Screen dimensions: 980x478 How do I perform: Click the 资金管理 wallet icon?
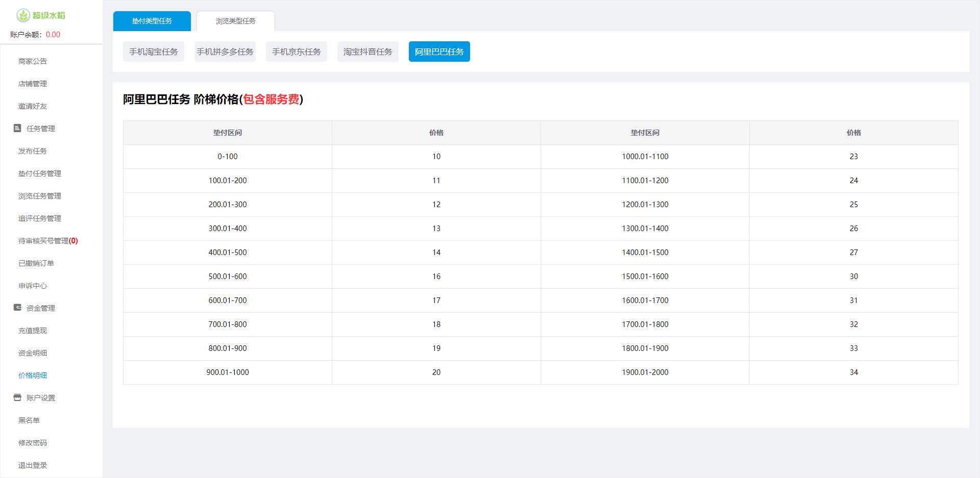[17, 308]
